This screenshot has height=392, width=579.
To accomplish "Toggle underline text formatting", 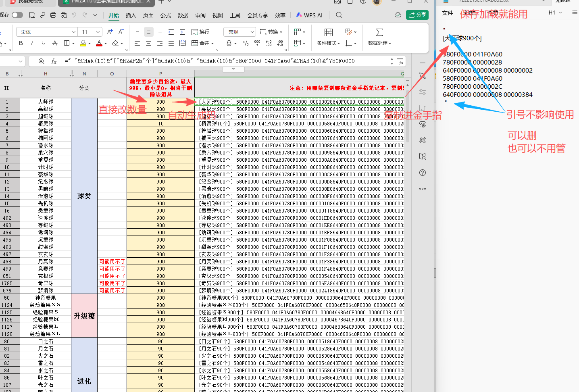I will (44, 43).
